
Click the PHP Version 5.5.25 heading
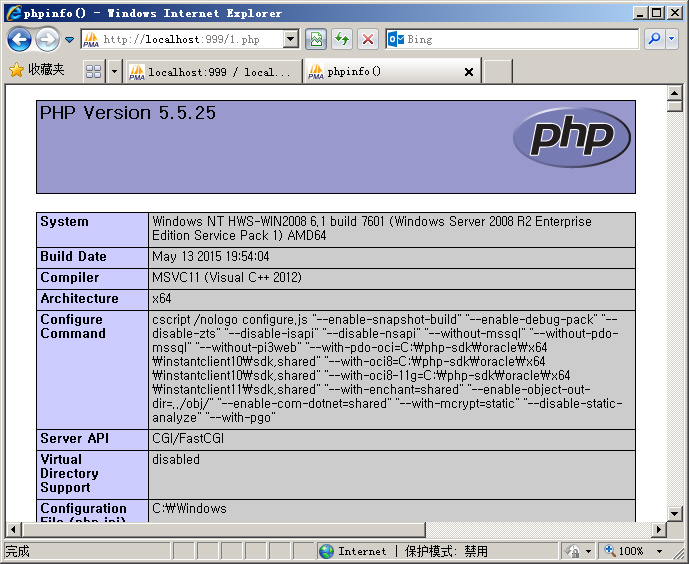127,113
